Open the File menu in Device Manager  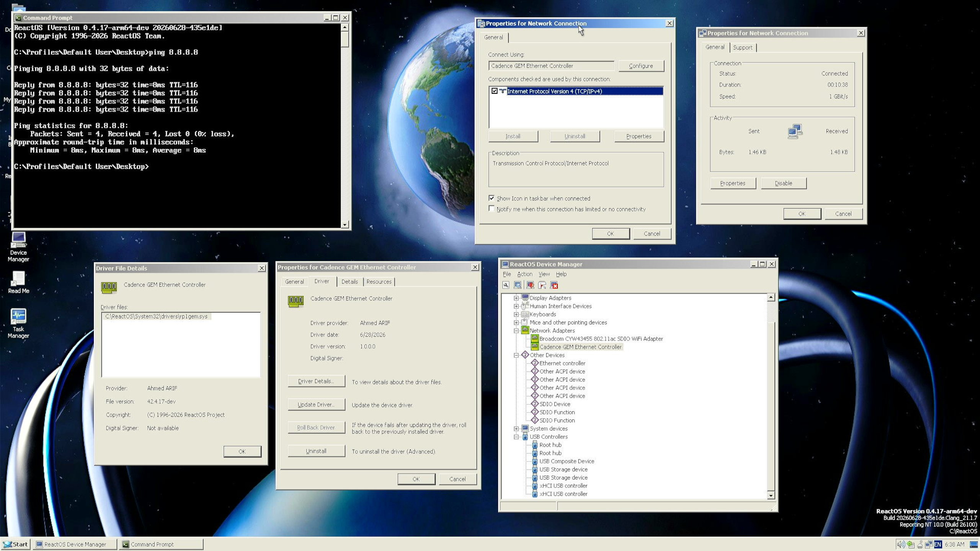click(507, 274)
